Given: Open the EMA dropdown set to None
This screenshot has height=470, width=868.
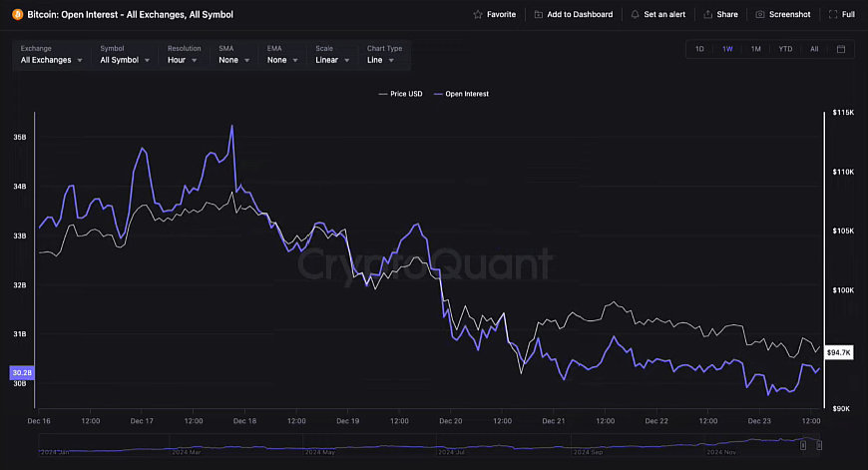Looking at the screenshot, I should (282, 60).
